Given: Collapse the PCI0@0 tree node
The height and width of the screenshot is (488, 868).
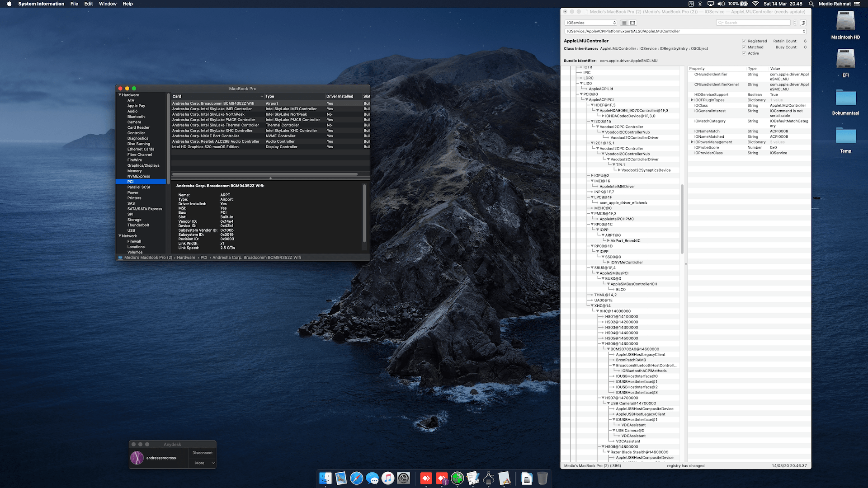Looking at the screenshot, I should point(581,94).
